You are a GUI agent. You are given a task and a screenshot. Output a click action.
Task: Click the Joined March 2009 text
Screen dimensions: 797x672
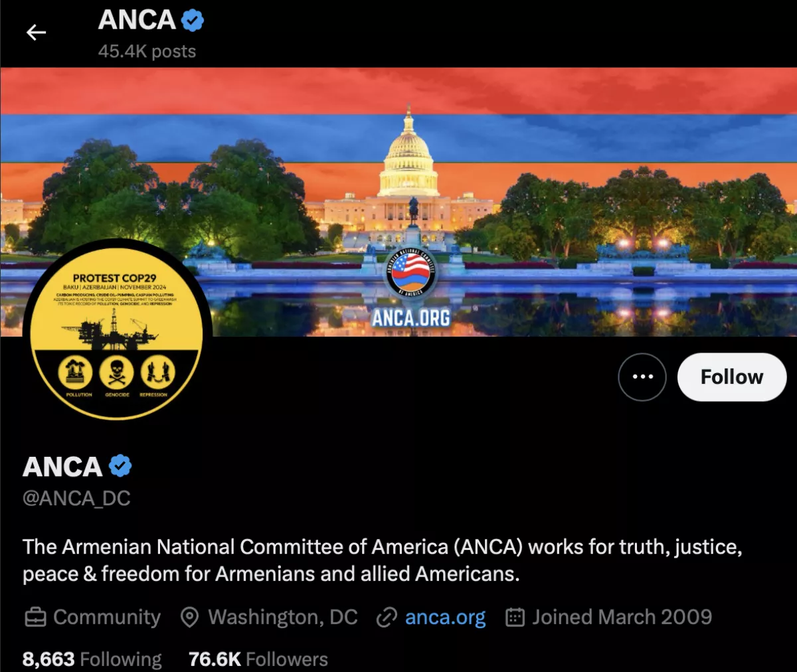tap(622, 618)
